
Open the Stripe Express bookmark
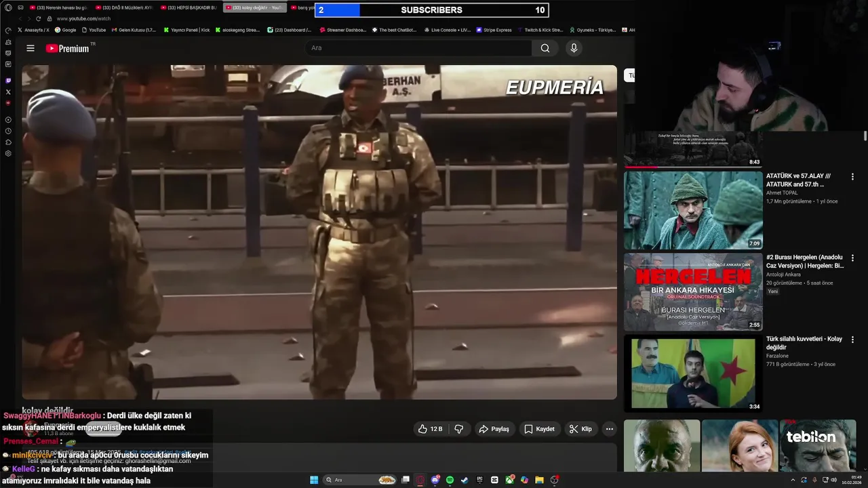click(494, 30)
